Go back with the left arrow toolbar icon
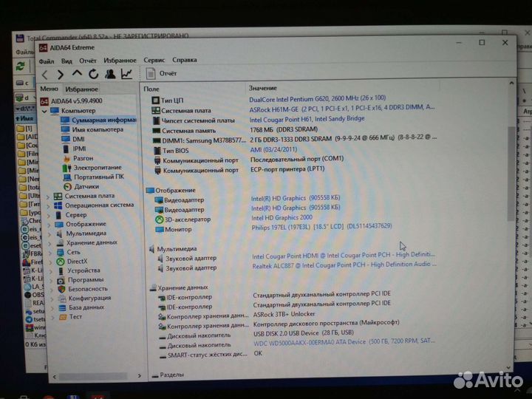 pyautogui.click(x=45, y=75)
